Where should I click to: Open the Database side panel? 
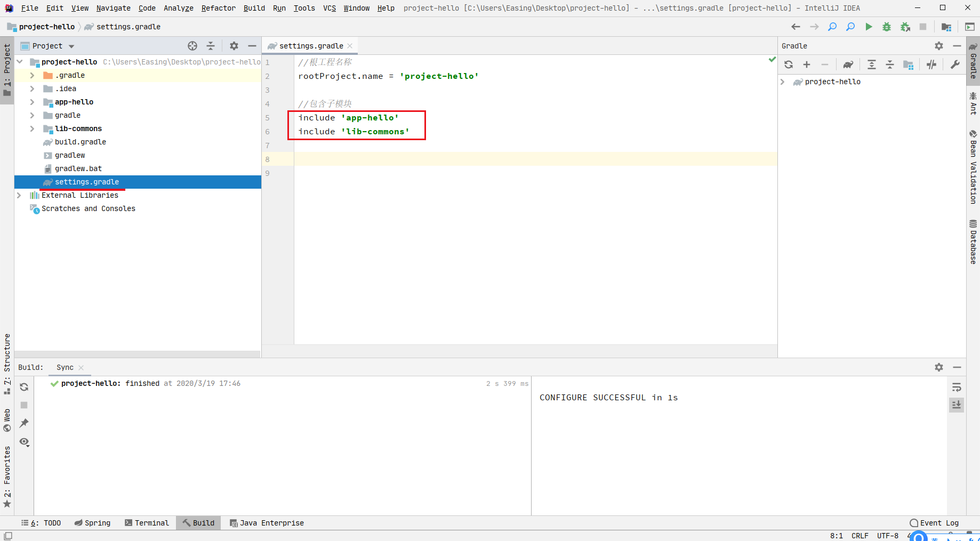973,241
